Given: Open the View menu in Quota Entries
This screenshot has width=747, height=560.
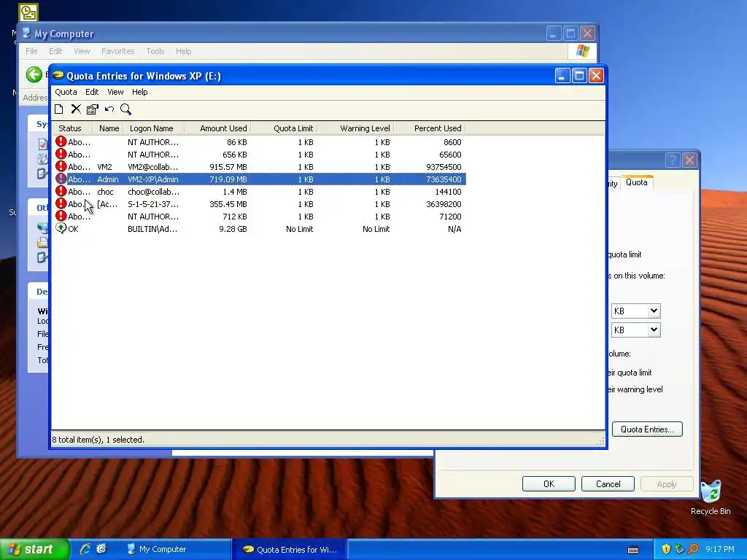Looking at the screenshot, I should click(x=115, y=92).
